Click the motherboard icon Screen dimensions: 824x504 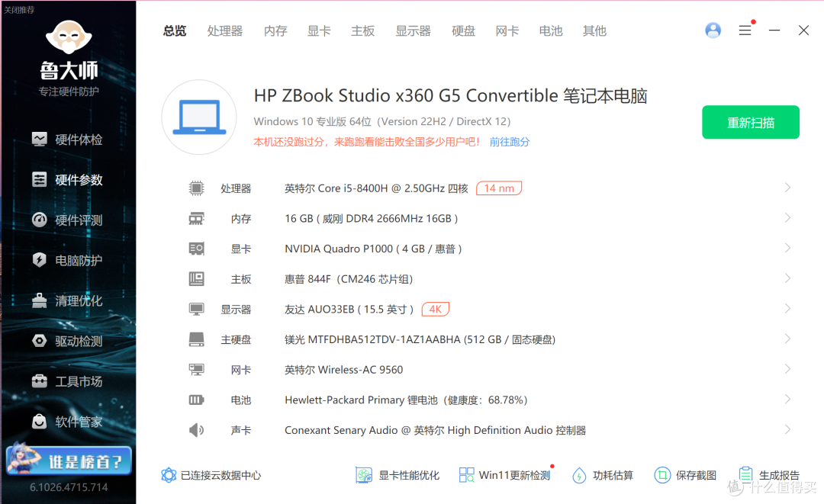point(197,279)
